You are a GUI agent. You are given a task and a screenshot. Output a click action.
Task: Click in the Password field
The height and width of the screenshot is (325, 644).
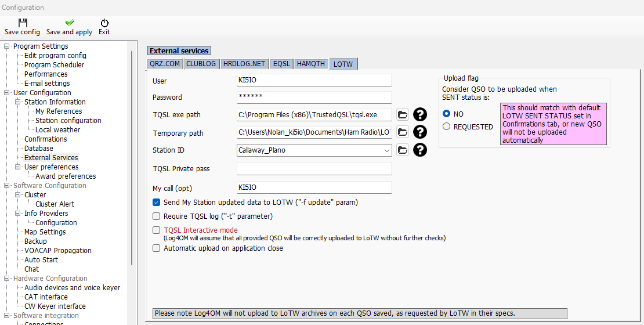pos(314,97)
